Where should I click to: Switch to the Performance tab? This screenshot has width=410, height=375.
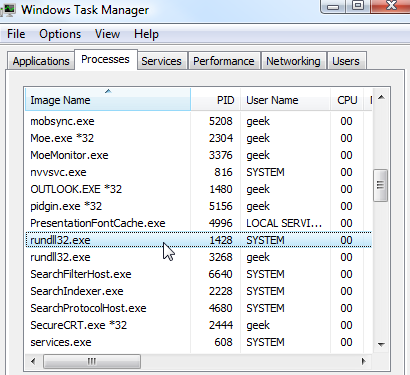point(224,61)
